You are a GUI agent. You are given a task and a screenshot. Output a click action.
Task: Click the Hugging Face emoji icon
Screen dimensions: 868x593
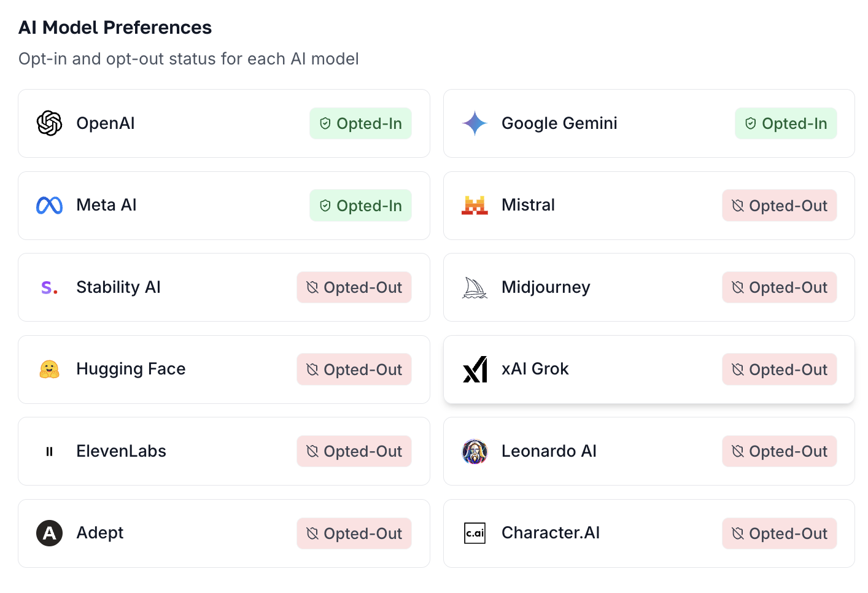(x=49, y=369)
